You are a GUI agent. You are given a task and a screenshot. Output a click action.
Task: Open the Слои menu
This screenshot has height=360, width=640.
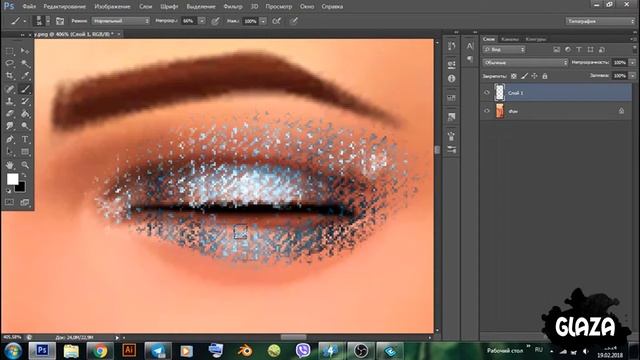[145, 7]
